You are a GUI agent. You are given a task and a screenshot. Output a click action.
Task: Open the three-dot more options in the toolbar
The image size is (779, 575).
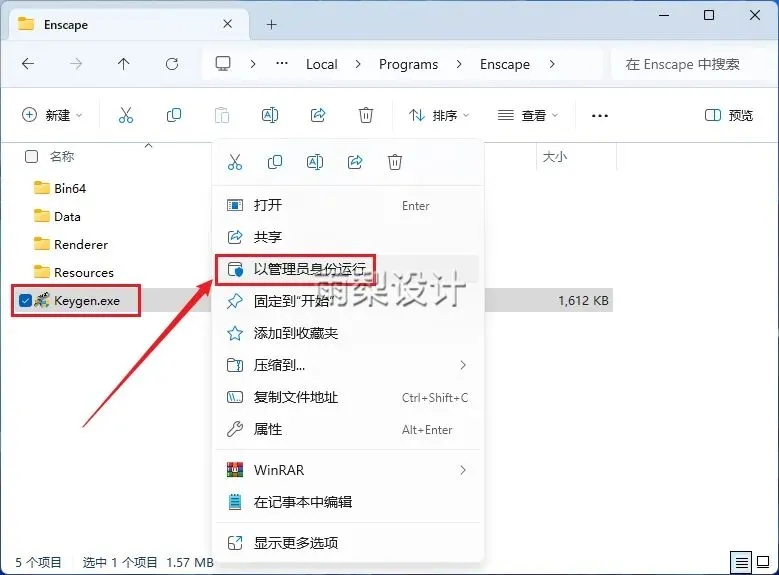[600, 116]
